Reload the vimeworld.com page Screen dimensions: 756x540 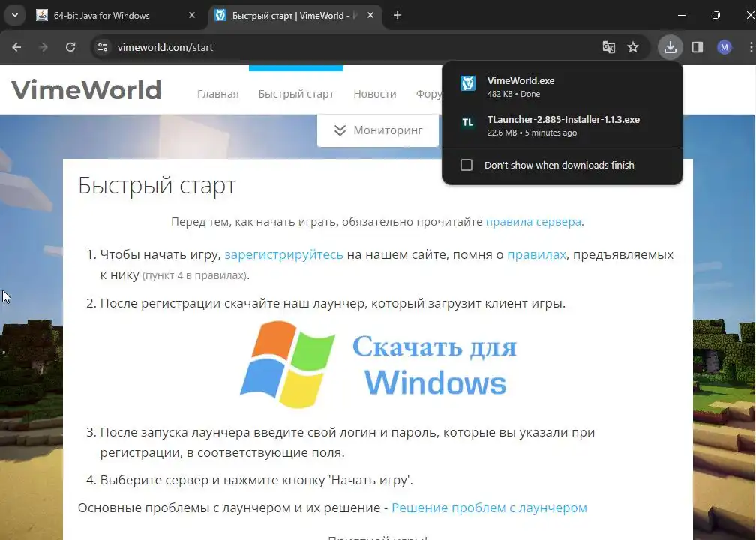point(70,47)
